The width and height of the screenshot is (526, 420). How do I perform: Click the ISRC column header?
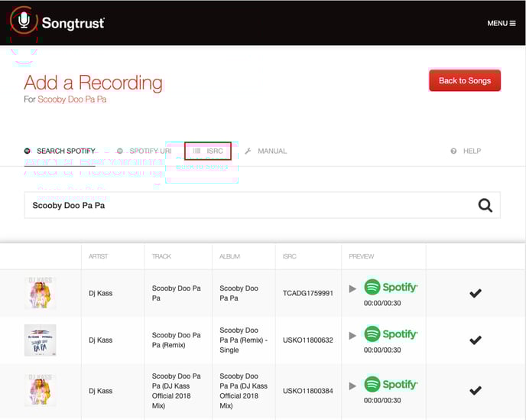click(x=290, y=256)
